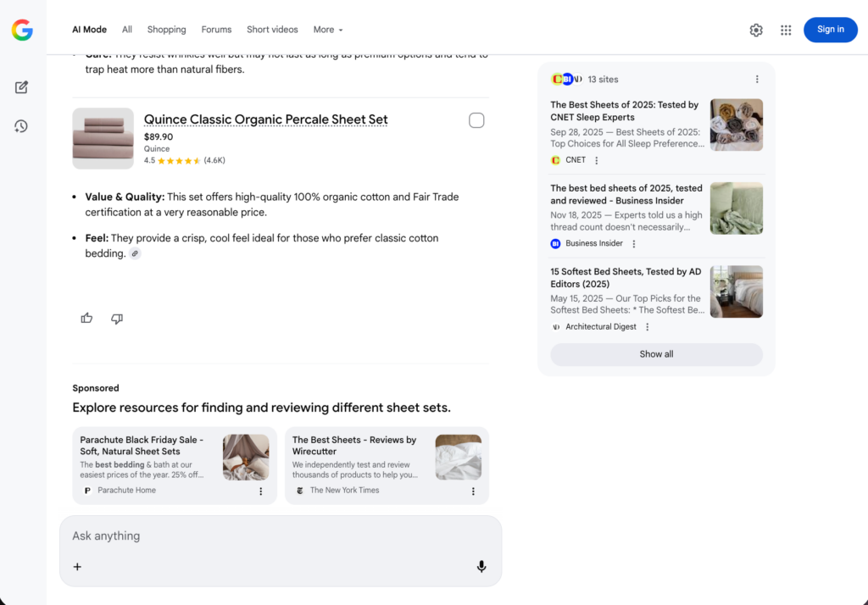Switch to Short videos tab
This screenshot has height=605, width=868.
tap(272, 30)
